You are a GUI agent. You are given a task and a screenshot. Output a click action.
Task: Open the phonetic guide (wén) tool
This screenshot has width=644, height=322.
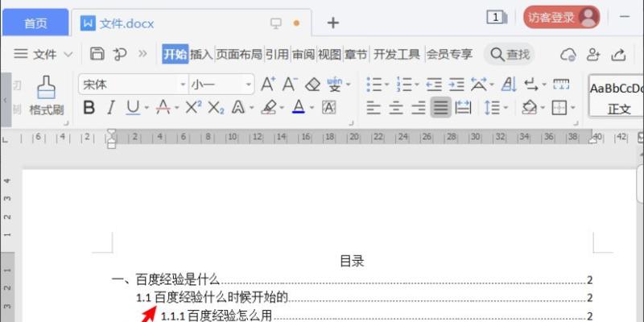pyautogui.click(x=335, y=85)
